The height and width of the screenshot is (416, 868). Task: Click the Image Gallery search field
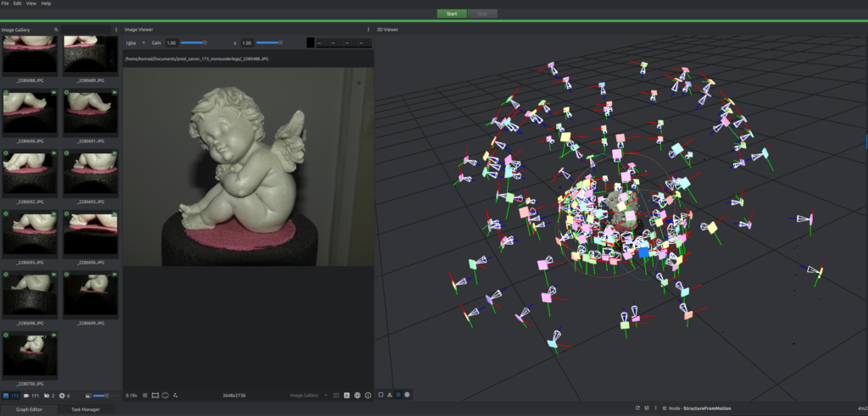tap(86, 30)
